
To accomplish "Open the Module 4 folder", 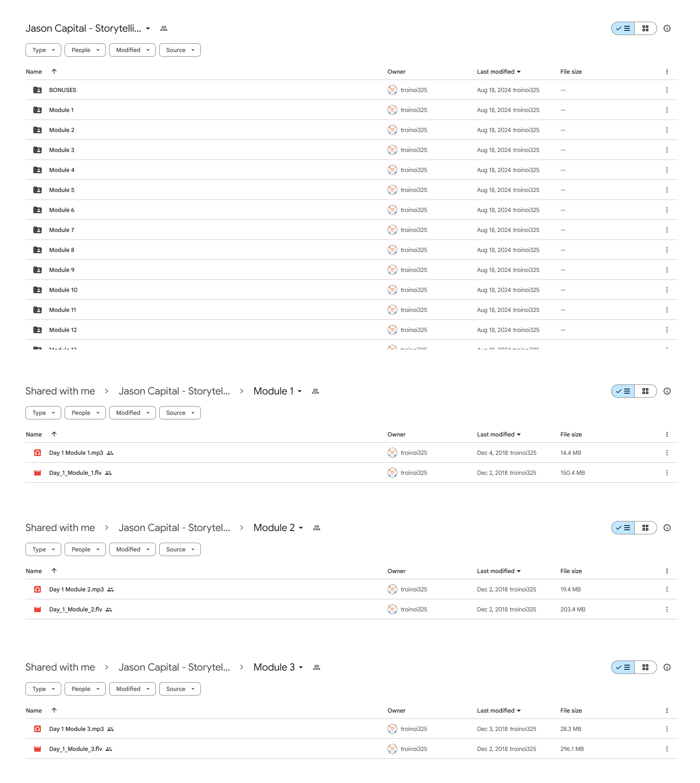I will [62, 170].
